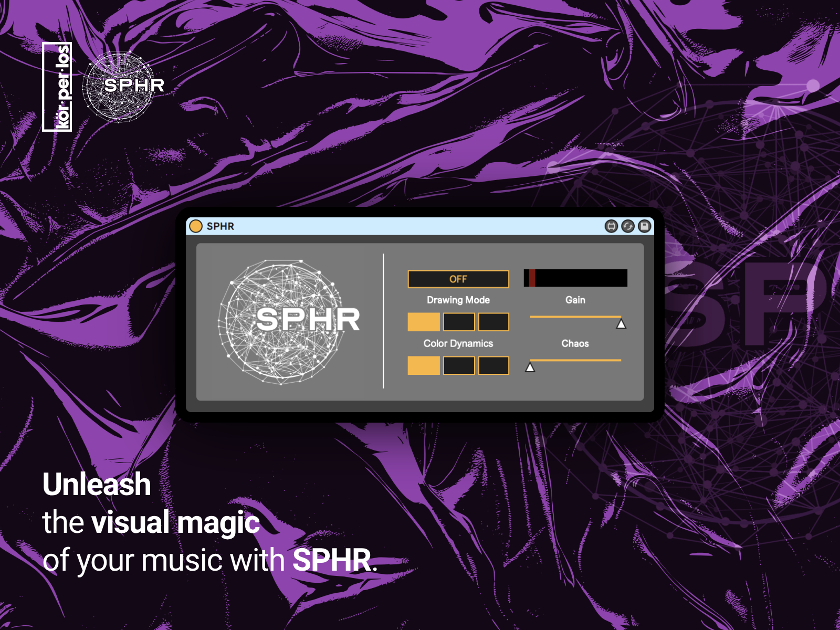Select the highlighted first box below Color Dynamics

424,365
